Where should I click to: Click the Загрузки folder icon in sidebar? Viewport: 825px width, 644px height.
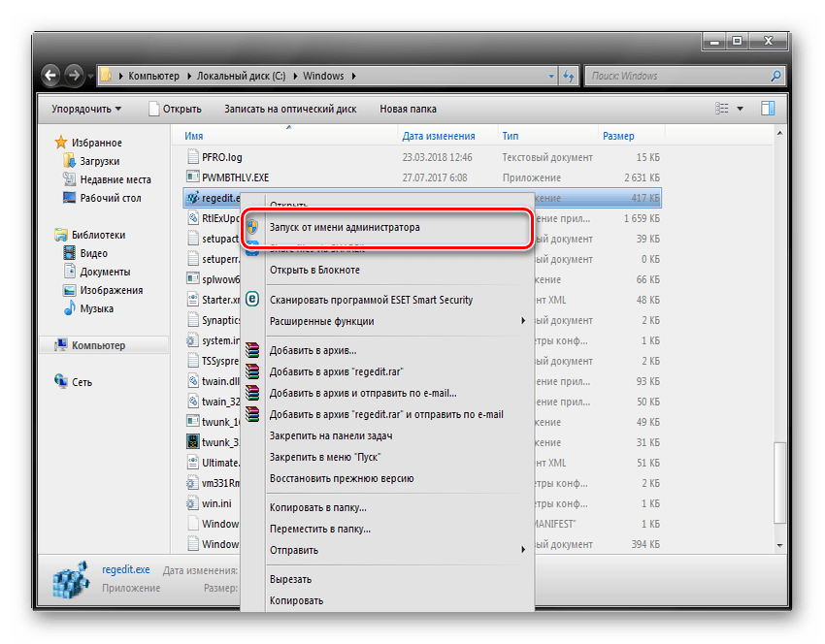pos(70,161)
